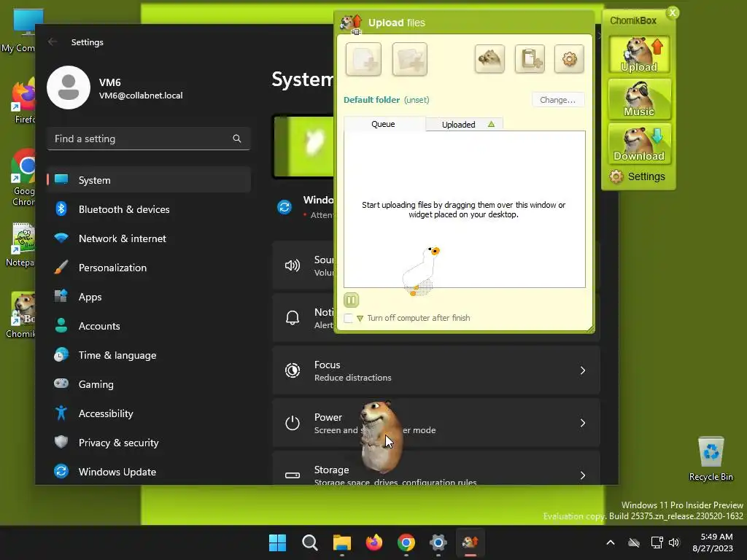Select the ChomikBox desktop shortcut
The height and width of the screenshot is (560, 747).
click(x=21, y=315)
